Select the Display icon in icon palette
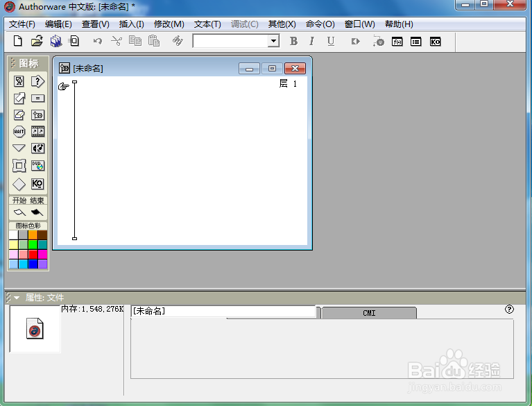The height and width of the screenshot is (406, 532). tap(19, 81)
